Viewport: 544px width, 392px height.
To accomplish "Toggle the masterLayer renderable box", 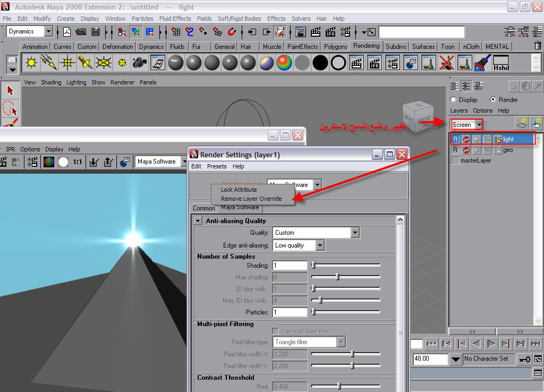I will (x=455, y=160).
